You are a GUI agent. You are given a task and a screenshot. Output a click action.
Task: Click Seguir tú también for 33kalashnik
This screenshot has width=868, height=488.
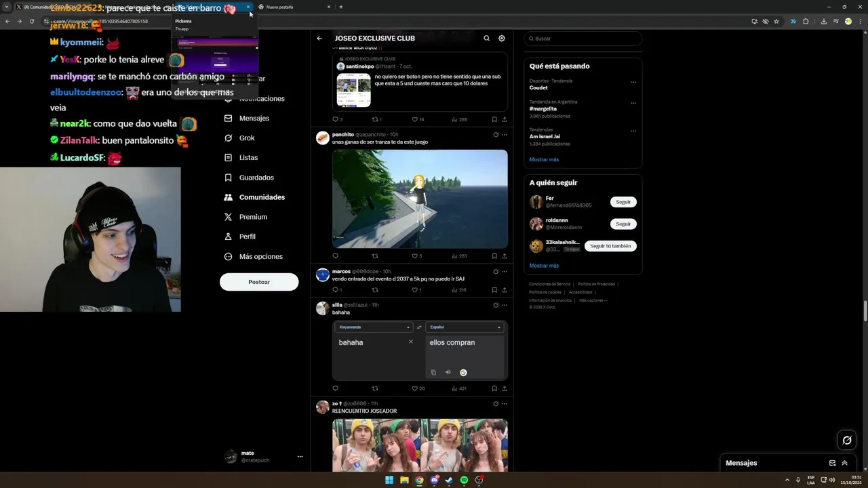(610, 246)
